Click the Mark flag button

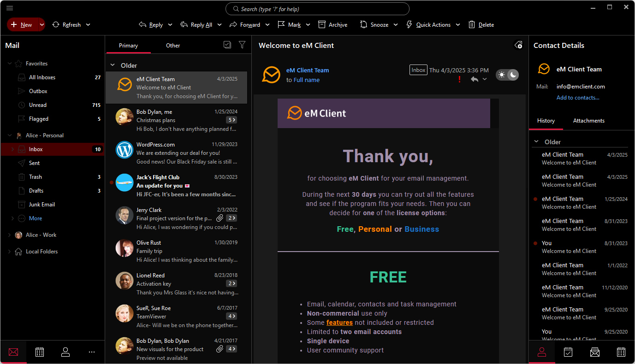tap(289, 25)
